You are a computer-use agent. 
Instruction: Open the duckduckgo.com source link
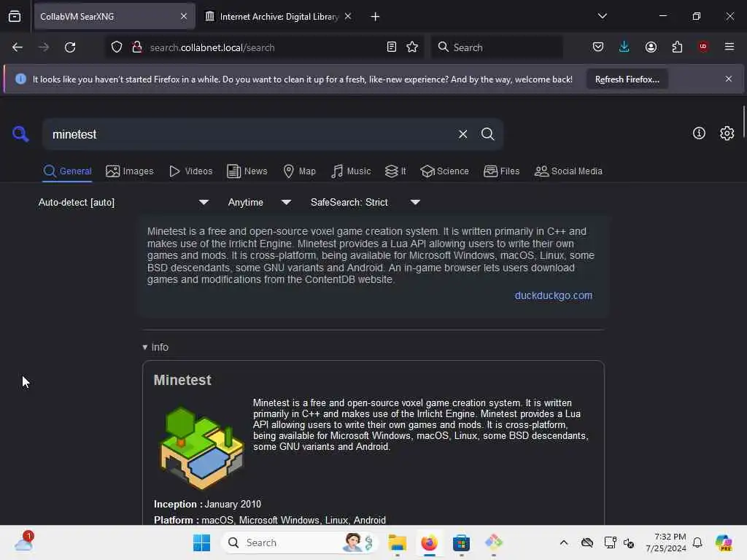click(x=553, y=296)
